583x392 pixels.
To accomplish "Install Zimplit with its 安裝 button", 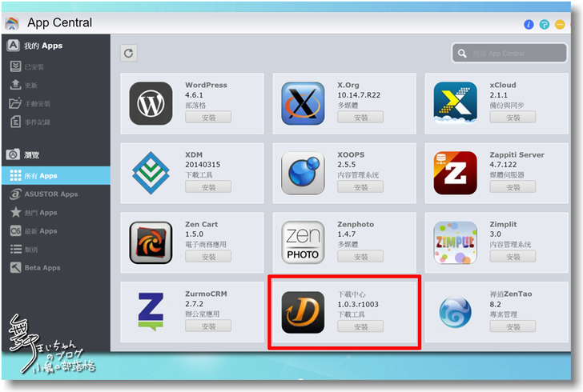I will 513,256.
